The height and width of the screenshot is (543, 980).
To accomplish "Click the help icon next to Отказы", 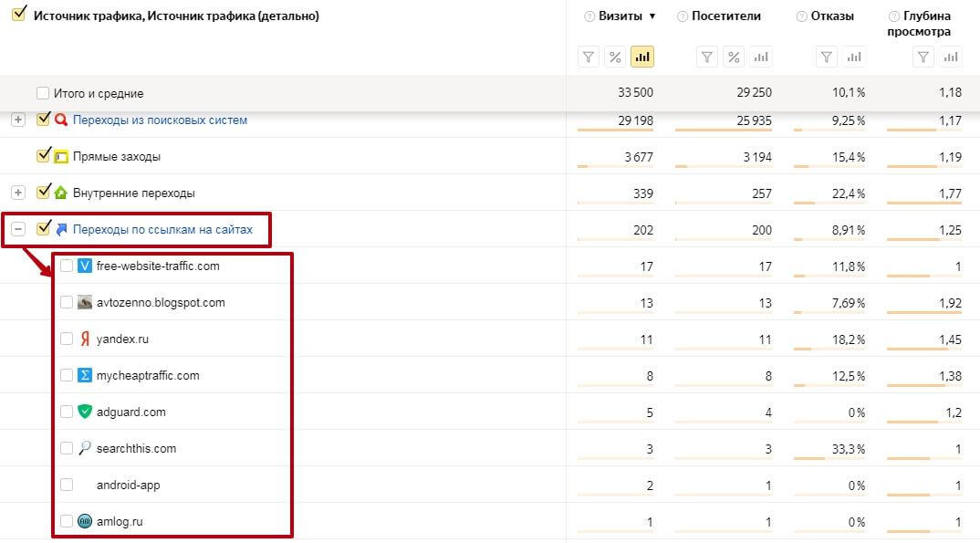I will click(x=802, y=16).
